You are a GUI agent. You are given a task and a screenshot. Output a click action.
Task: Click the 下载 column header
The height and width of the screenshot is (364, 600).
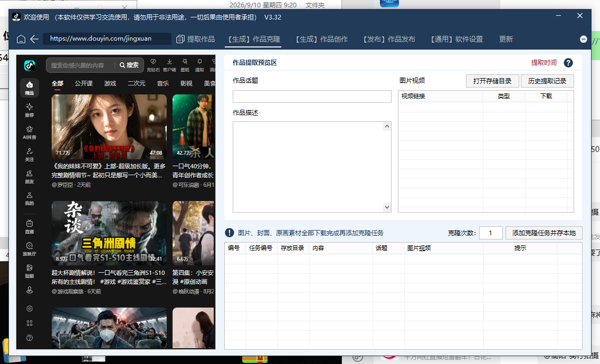pyautogui.click(x=546, y=96)
